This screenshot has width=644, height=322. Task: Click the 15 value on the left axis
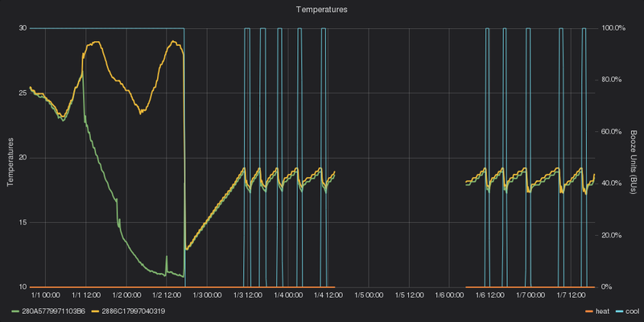pyautogui.click(x=23, y=222)
